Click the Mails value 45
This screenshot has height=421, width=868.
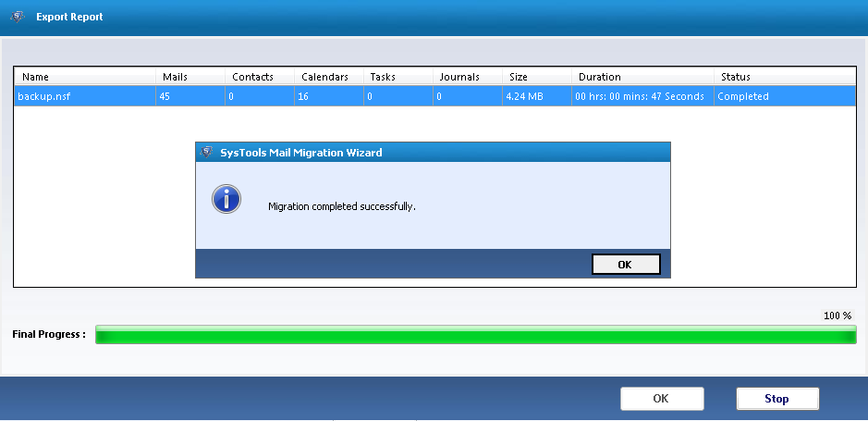(x=165, y=96)
